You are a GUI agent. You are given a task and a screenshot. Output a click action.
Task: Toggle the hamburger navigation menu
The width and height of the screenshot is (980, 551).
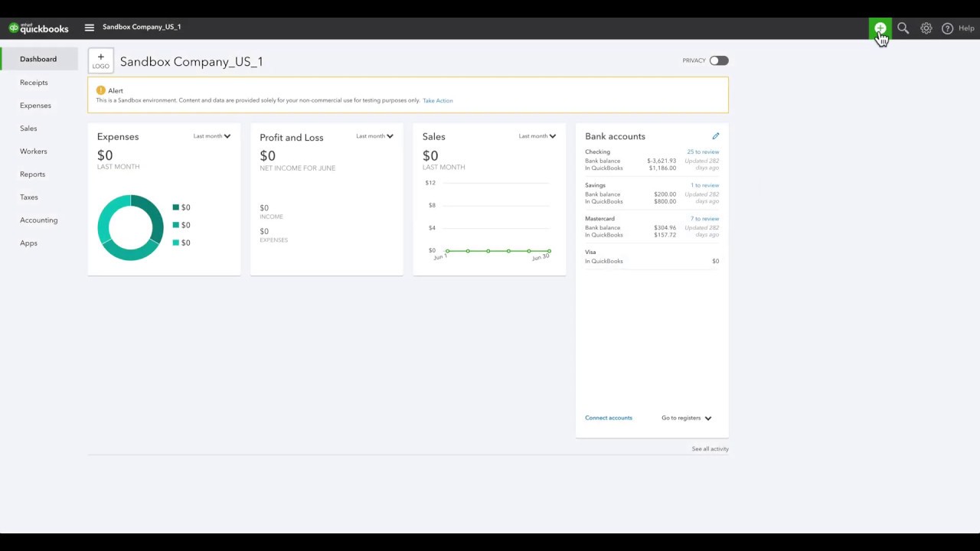(x=90, y=28)
